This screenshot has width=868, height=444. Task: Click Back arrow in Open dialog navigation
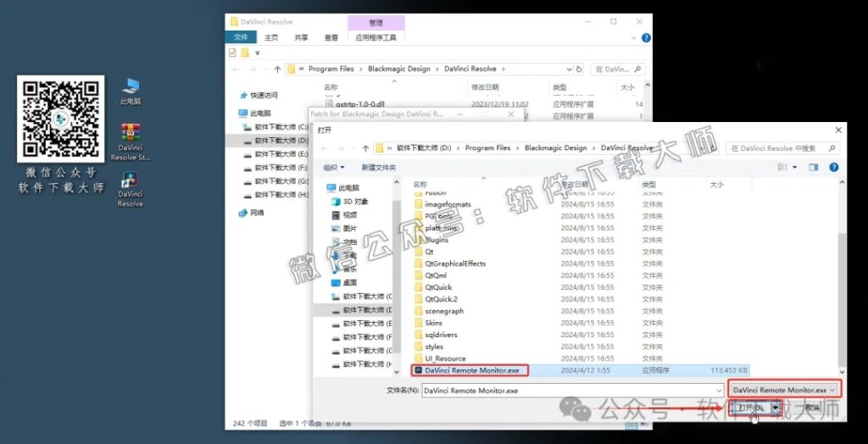(325, 148)
